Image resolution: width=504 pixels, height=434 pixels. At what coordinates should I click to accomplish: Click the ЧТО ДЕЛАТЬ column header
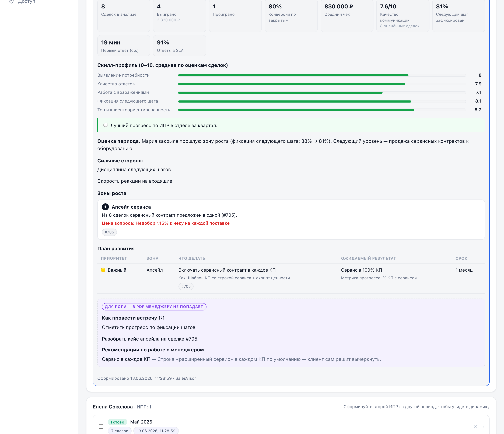pyautogui.click(x=192, y=258)
